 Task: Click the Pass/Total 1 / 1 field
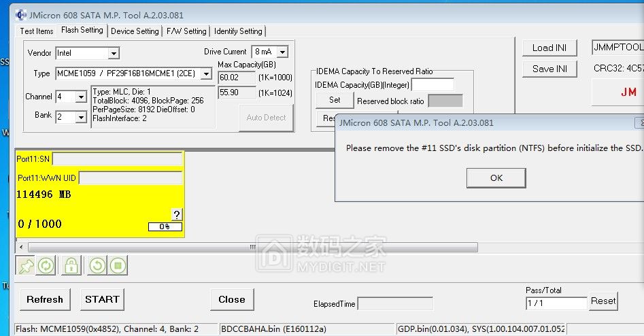click(x=556, y=303)
